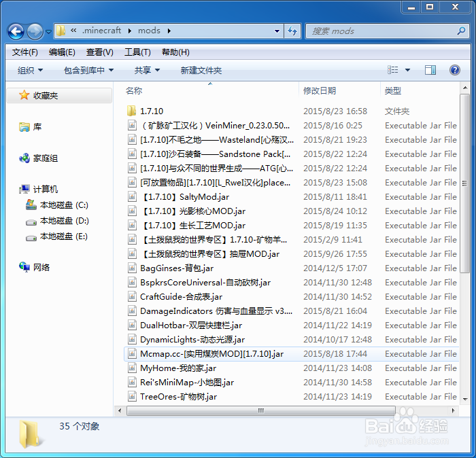Open the 帮助(H) menu

[175, 52]
